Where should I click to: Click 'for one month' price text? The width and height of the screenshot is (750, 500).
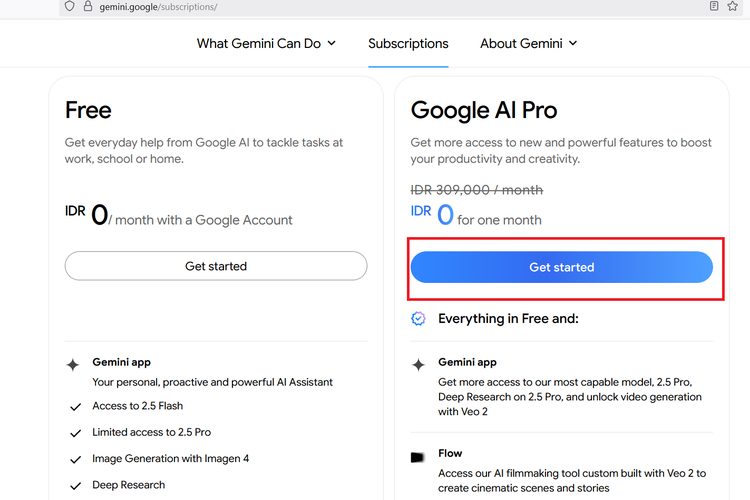(x=499, y=220)
